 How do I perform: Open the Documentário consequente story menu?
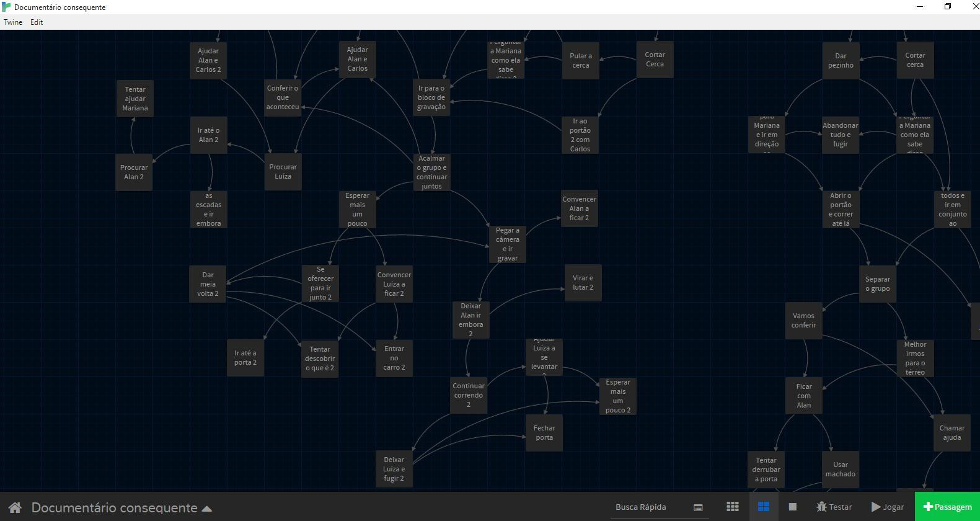point(122,507)
